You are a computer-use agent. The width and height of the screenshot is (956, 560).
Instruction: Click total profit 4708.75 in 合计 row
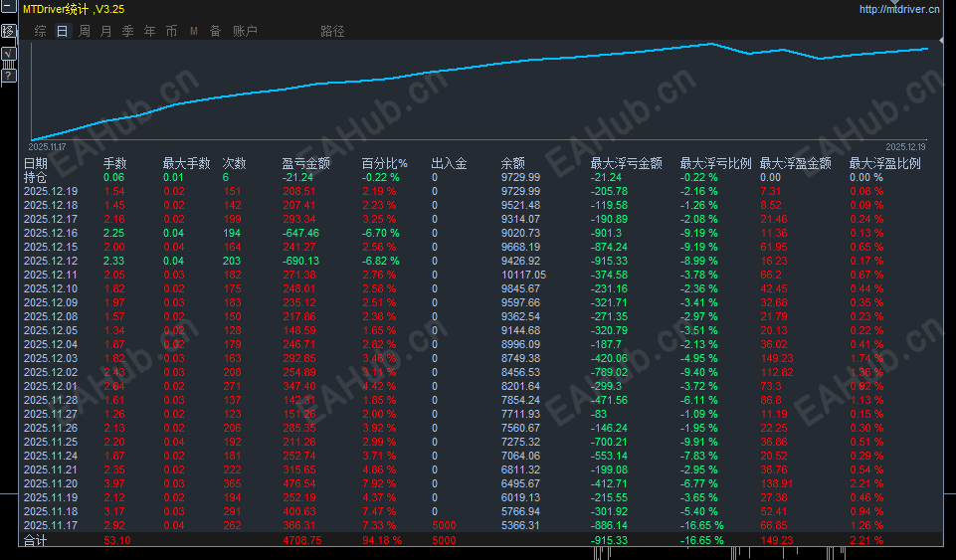(x=302, y=540)
